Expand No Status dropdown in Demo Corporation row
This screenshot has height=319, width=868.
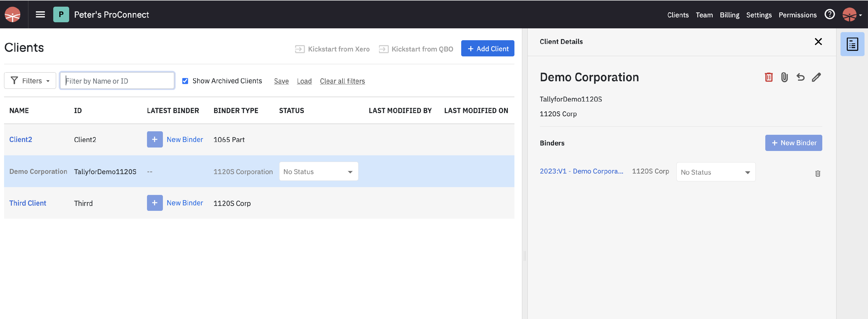click(319, 172)
